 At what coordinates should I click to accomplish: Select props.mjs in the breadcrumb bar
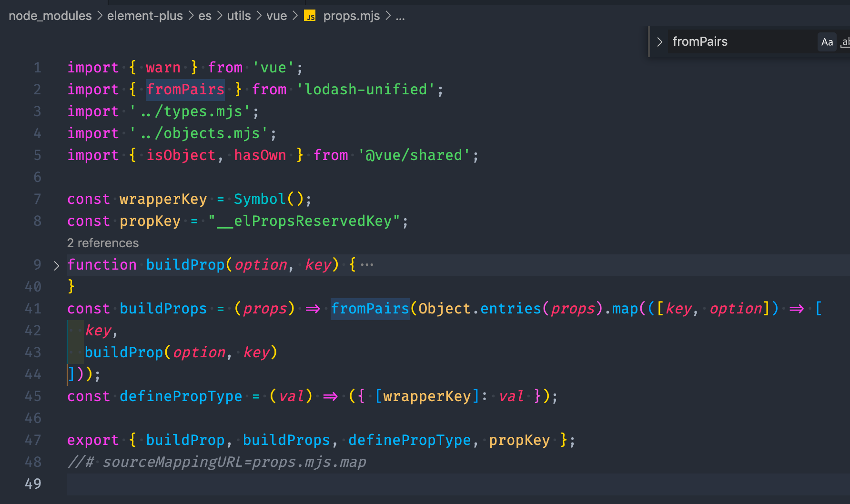coord(351,16)
